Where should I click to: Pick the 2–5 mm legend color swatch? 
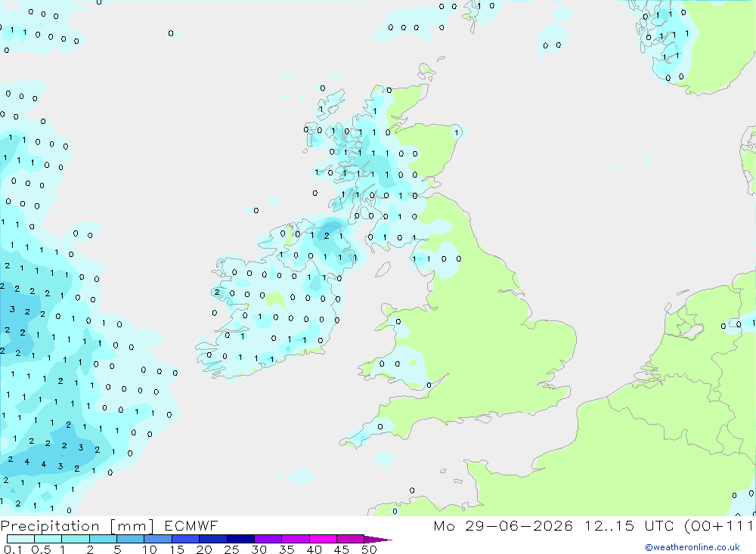103,539
